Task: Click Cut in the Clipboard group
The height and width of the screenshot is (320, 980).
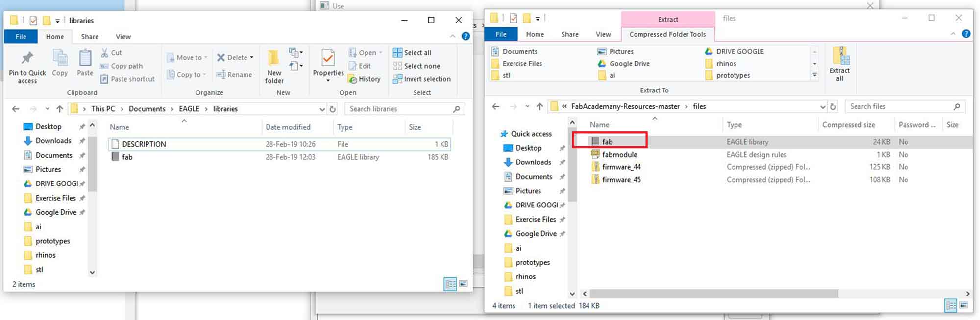Action: (x=111, y=53)
